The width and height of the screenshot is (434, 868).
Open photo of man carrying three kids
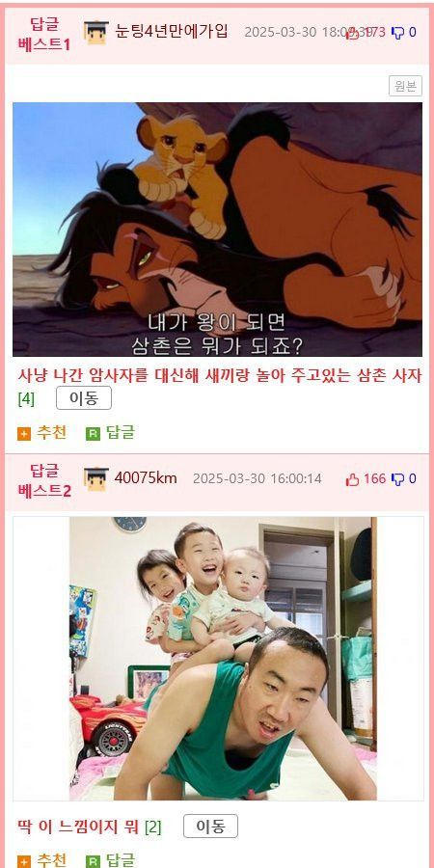223,659
